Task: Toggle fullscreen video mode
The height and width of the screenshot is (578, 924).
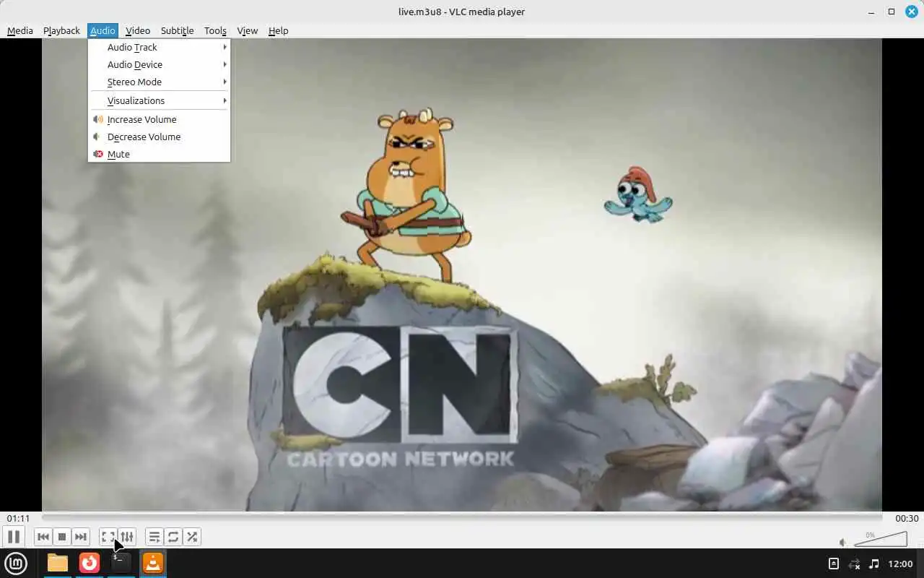Action: click(x=108, y=537)
